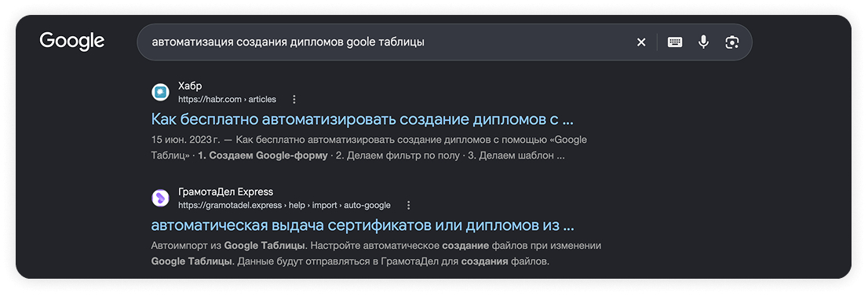Viewport: 868px width, 296px height.
Task: Open the Google logo homepage
Action: pyautogui.click(x=72, y=42)
